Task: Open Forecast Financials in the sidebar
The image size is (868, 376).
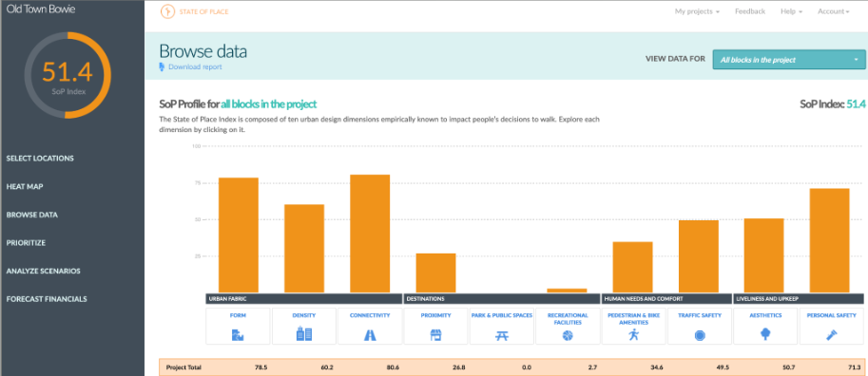Action: click(47, 299)
